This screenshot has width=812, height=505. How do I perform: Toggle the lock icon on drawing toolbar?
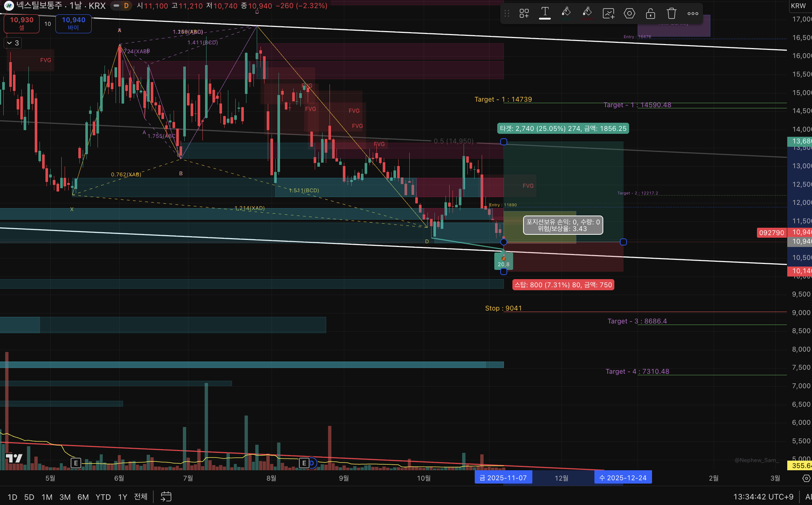pos(650,14)
